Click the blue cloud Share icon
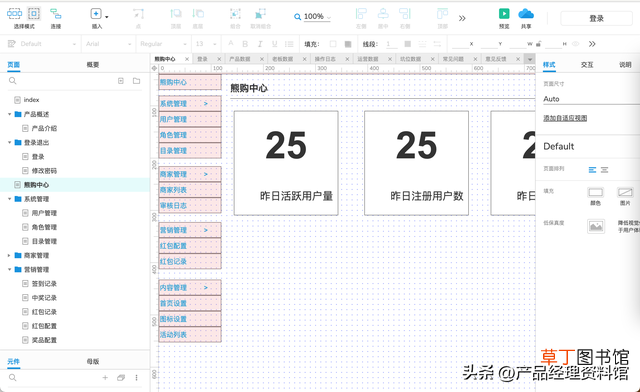 pos(526,14)
